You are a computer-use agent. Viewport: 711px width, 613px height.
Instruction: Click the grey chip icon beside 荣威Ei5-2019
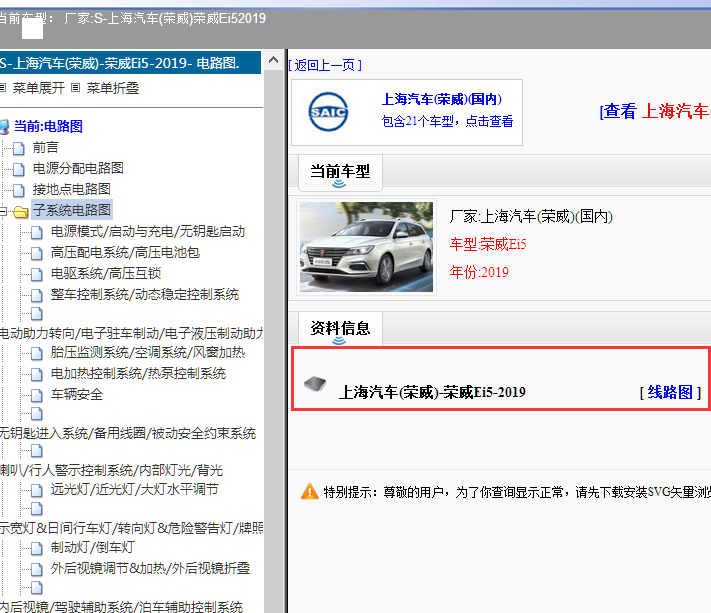coord(315,384)
